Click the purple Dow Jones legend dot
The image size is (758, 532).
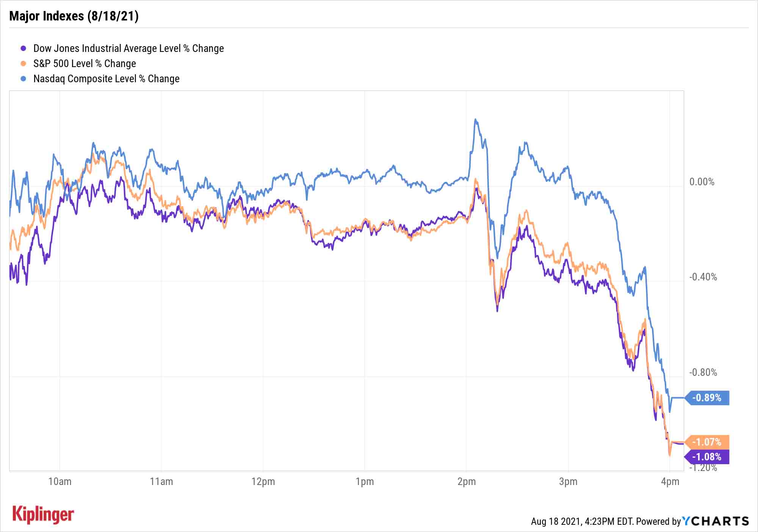pos(23,49)
